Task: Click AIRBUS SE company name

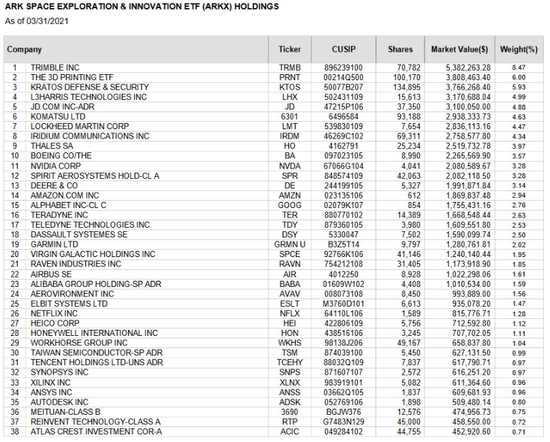Action: click(51, 274)
